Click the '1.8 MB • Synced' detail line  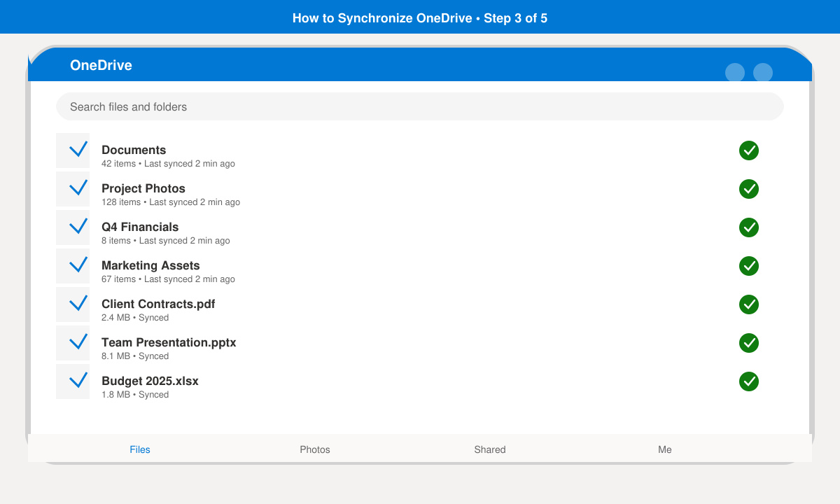coord(135,395)
